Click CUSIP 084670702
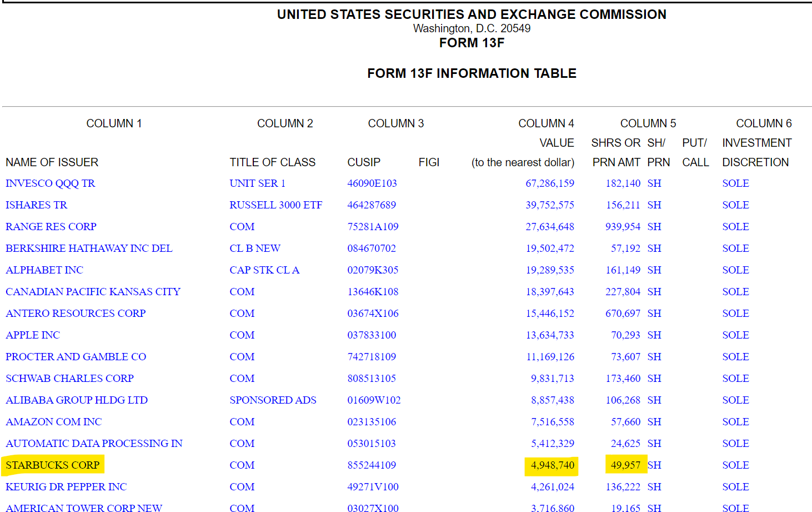This screenshot has height=512, width=812. click(x=372, y=248)
